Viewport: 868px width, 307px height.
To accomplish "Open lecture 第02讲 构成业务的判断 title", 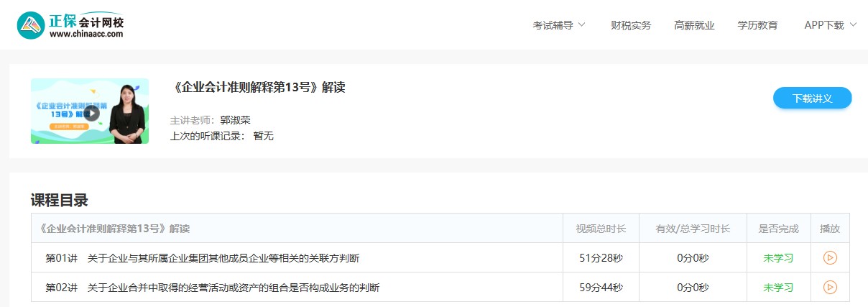I will (x=213, y=288).
